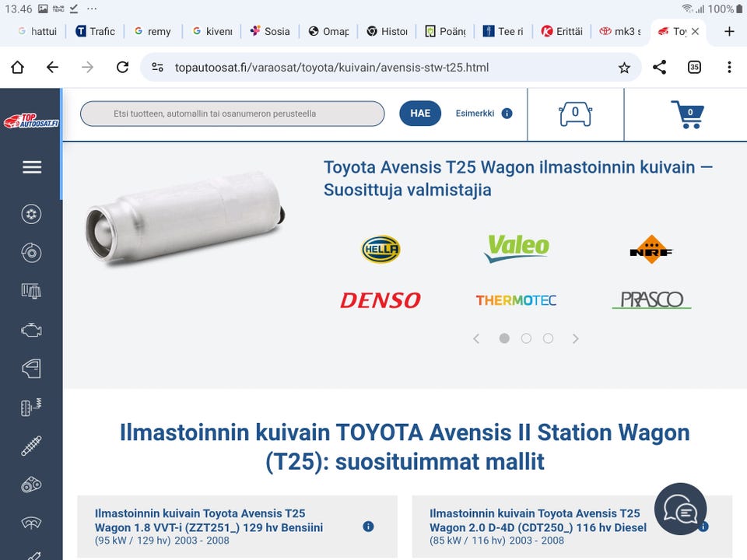Open the my garage car icon
The width and height of the screenshot is (747, 560).
pyautogui.click(x=576, y=114)
